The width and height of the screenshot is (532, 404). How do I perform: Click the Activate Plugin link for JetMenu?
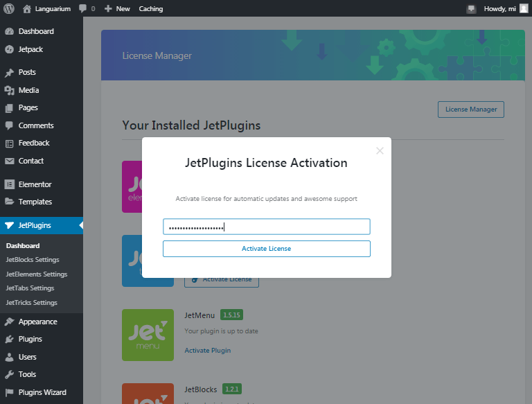[208, 351]
